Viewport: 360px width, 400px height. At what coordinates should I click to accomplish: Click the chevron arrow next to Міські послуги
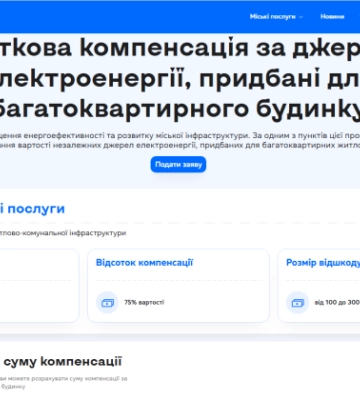pos(301,17)
